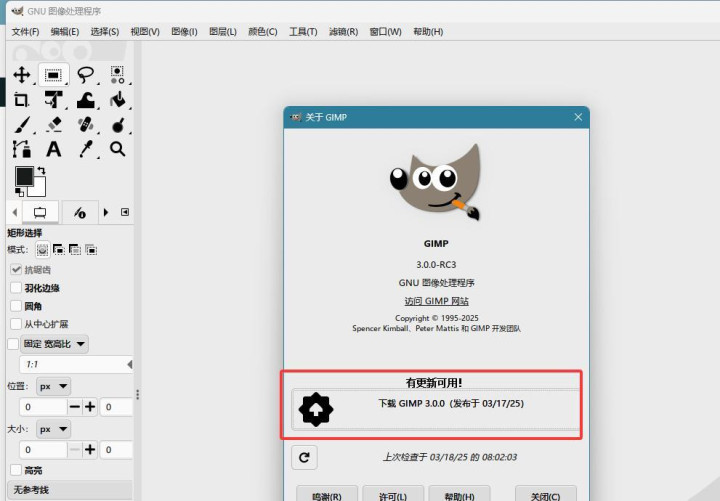
Task: Open the 访问 GIMP 网站 link
Action: click(436, 301)
